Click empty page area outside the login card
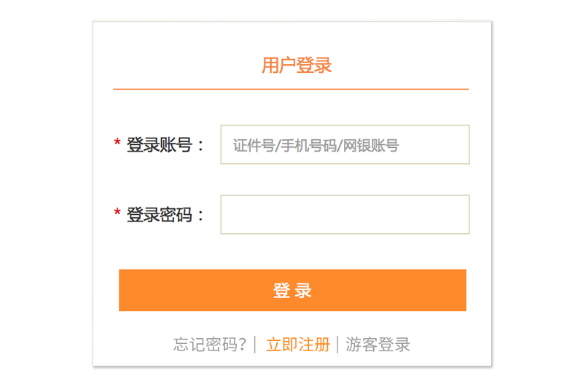 coord(44,197)
